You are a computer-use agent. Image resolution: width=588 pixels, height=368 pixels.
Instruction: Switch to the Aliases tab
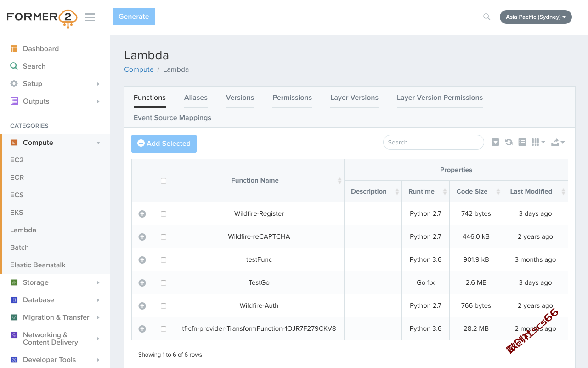pos(196,98)
